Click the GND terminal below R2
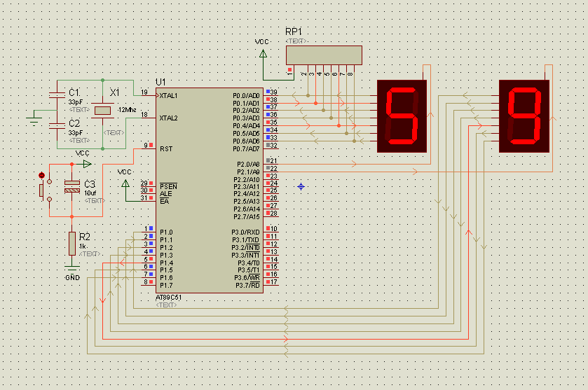The height and width of the screenshot is (390, 588). point(72,268)
